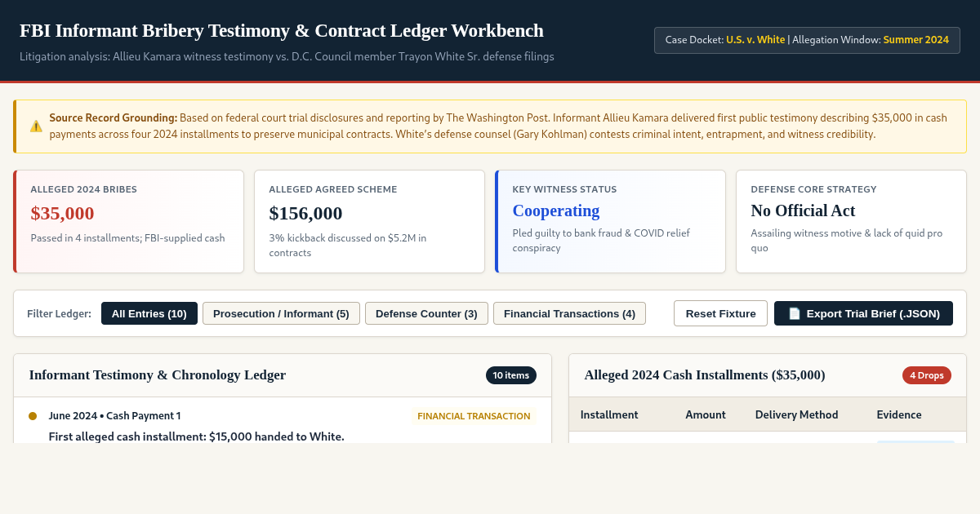Click the 'Source Record Grounding:' label
Image resolution: width=980 pixels, height=514 pixels.
114,117
